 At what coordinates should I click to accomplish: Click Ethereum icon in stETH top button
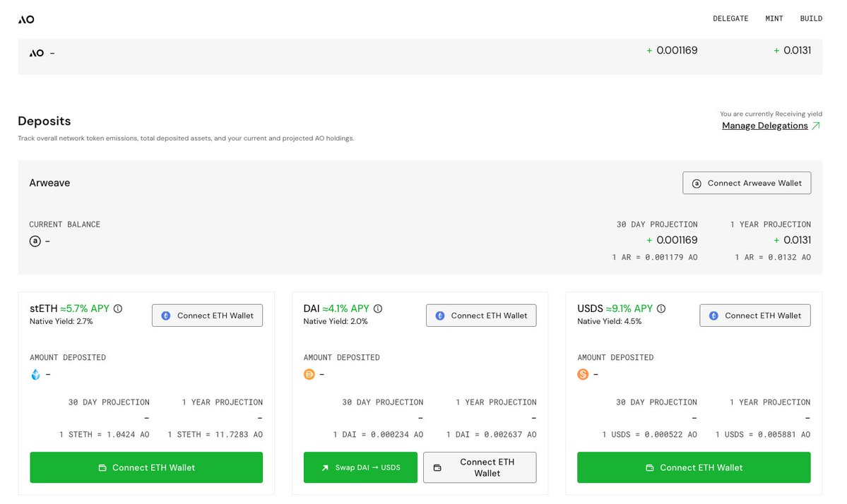point(167,316)
